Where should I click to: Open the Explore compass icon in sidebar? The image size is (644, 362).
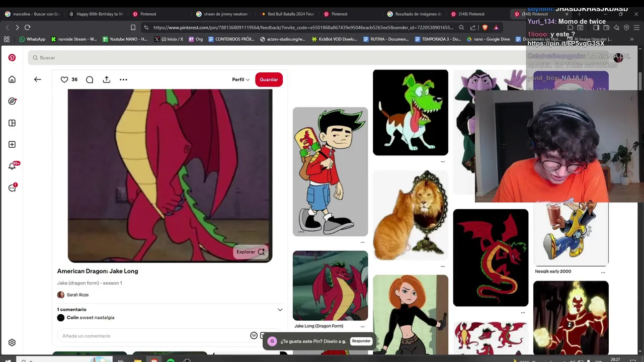pyautogui.click(x=12, y=101)
